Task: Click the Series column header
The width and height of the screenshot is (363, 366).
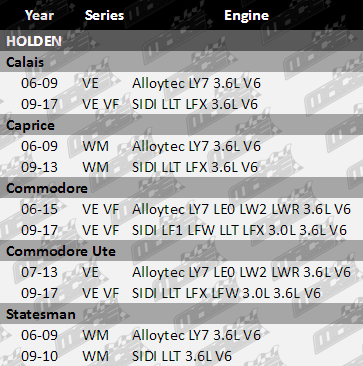Action: tap(104, 15)
